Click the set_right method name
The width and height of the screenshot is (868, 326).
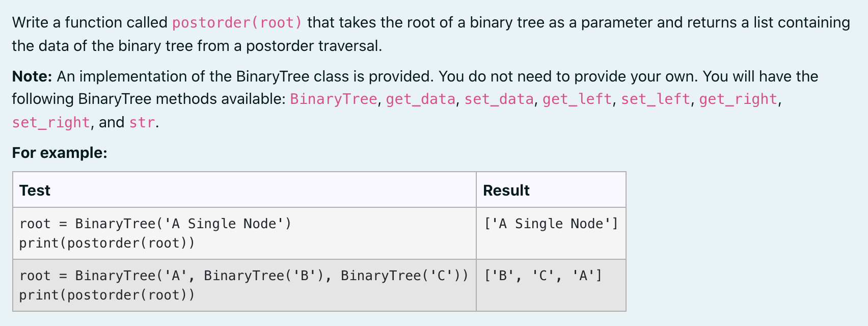point(51,123)
